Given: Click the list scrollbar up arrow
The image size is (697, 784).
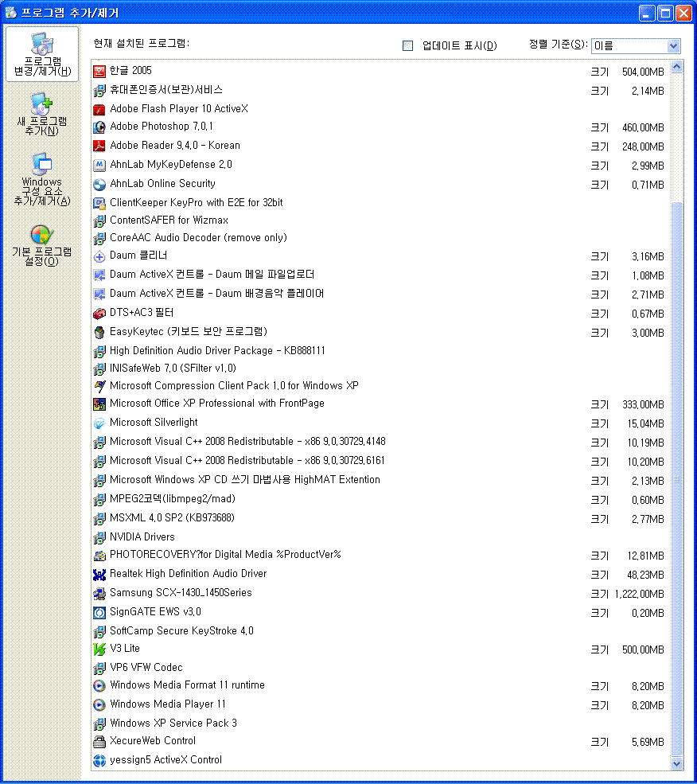Looking at the screenshot, I should click(x=676, y=67).
